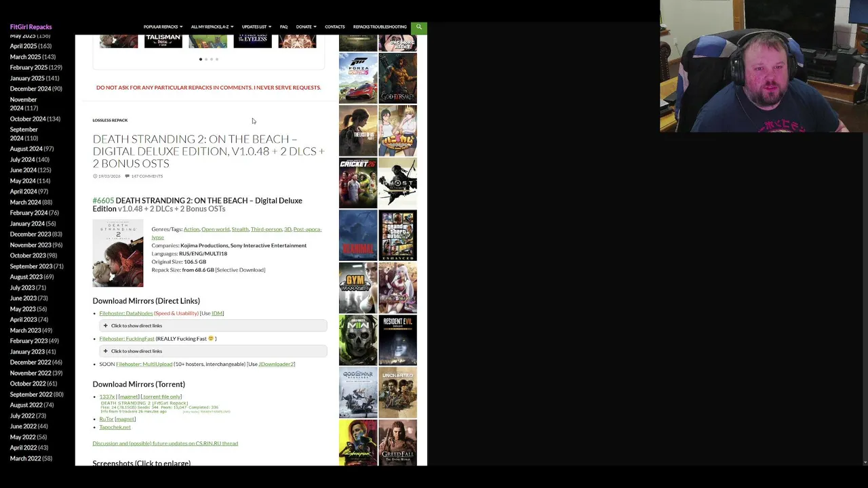Image resolution: width=868 pixels, height=488 pixels.
Task: Open the RuTor torrent link
Action: click(106, 419)
